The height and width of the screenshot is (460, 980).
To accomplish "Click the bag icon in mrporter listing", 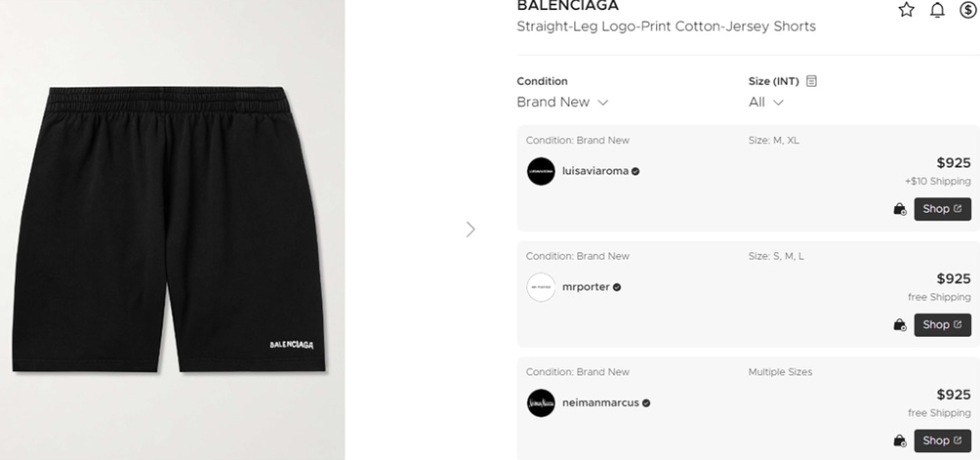I will [x=899, y=325].
